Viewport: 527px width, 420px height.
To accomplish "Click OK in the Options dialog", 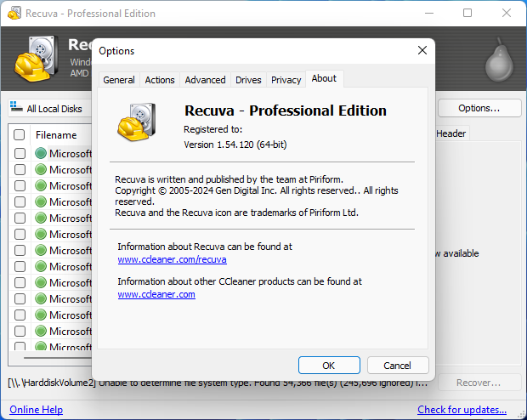I will [329, 366].
